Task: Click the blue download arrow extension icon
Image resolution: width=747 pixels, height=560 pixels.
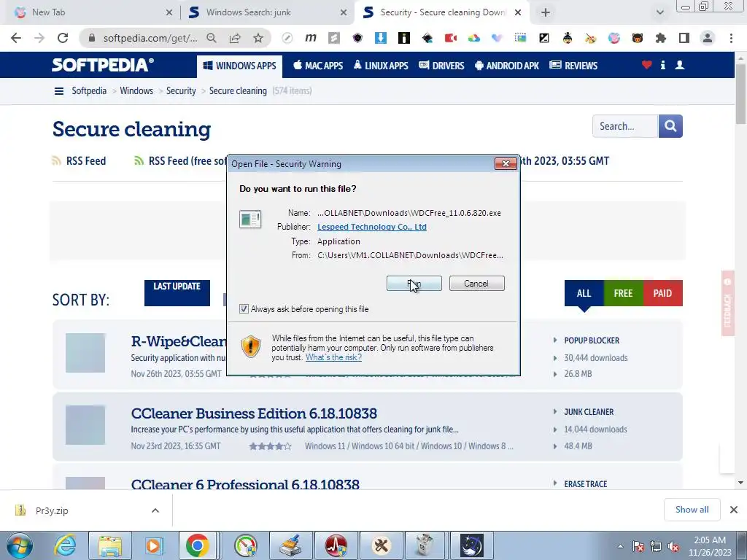Action: pos(381,38)
